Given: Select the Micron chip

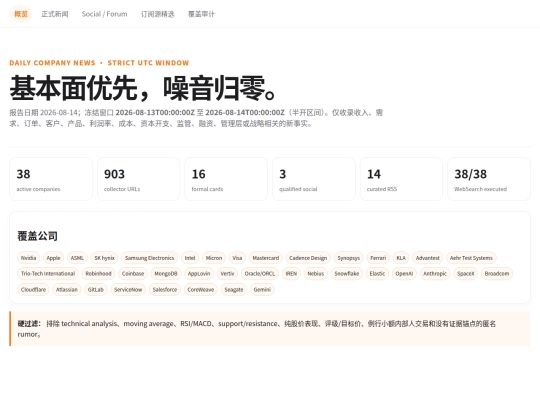Looking at the screenshot, I should pyautogui.click(x=214, y=258).
